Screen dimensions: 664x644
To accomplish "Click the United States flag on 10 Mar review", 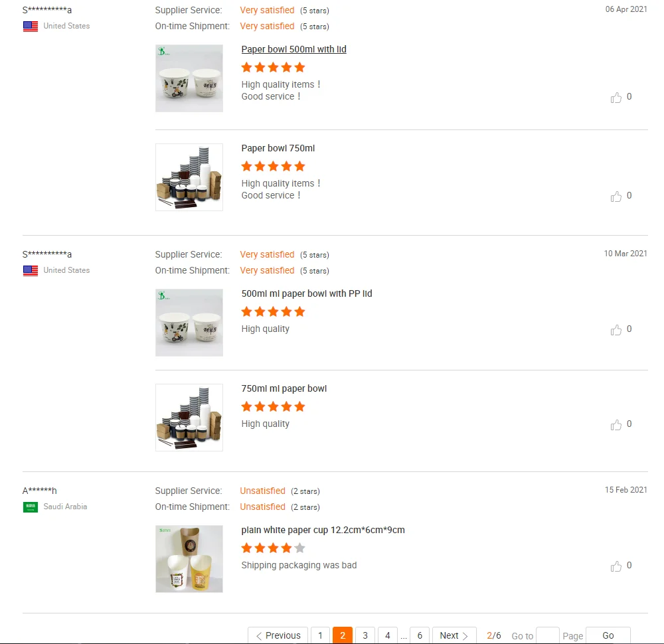I will [x=31, y=271].
